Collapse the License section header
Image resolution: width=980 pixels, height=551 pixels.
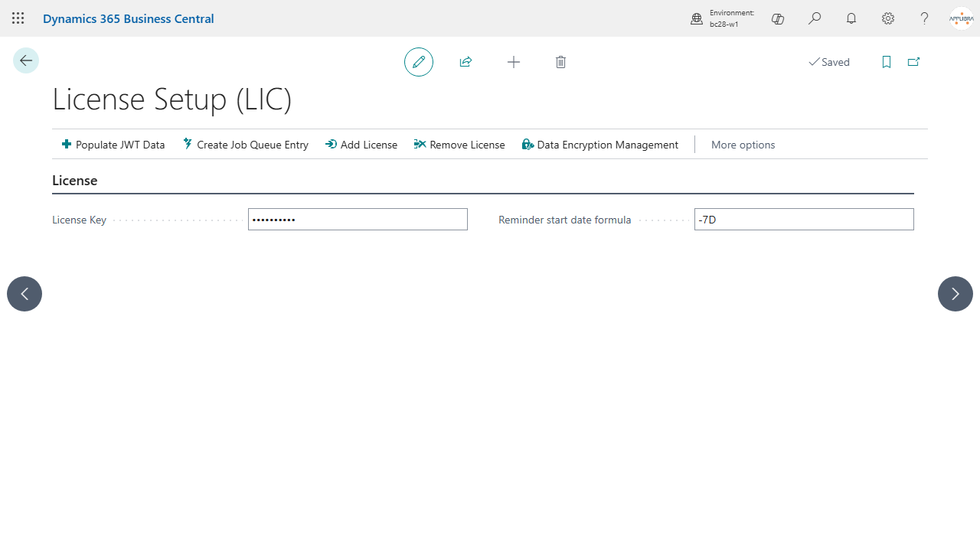[75, 181]
